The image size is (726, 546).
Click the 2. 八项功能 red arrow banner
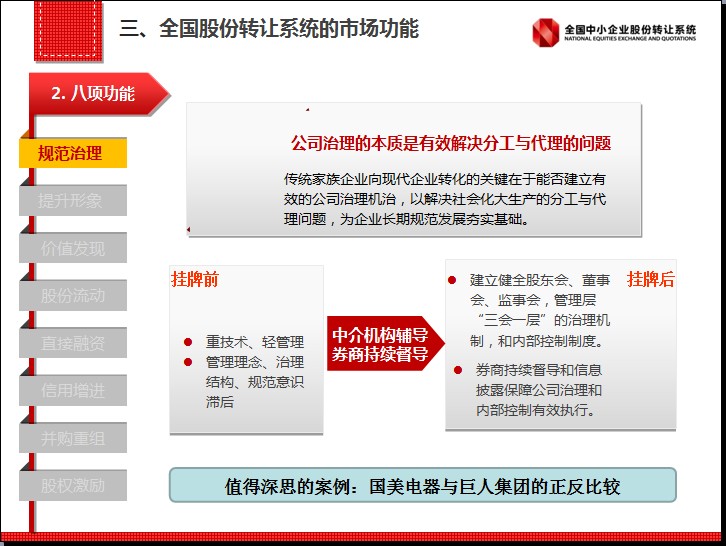point(100,94)
